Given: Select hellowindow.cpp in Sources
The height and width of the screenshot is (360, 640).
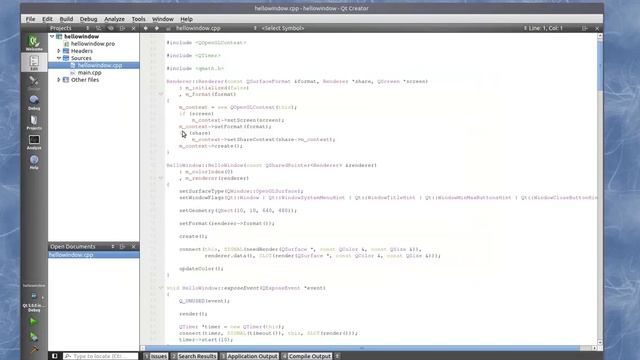Looking at the screenshot, I should tap(93, 65).
